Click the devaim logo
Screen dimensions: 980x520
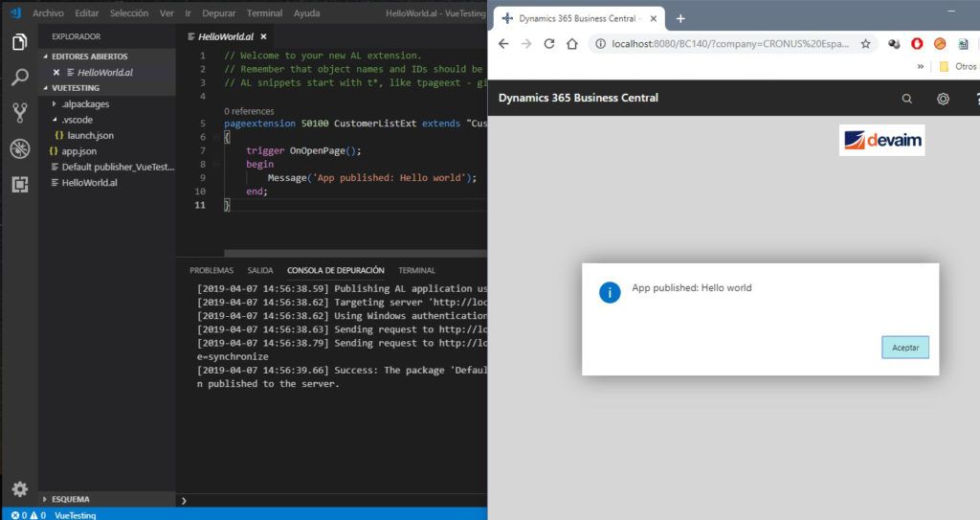pos(881,140)
